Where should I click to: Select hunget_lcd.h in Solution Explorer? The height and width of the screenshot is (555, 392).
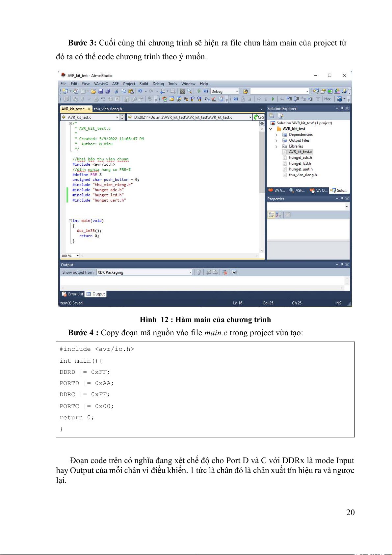[x=300, y=163]
